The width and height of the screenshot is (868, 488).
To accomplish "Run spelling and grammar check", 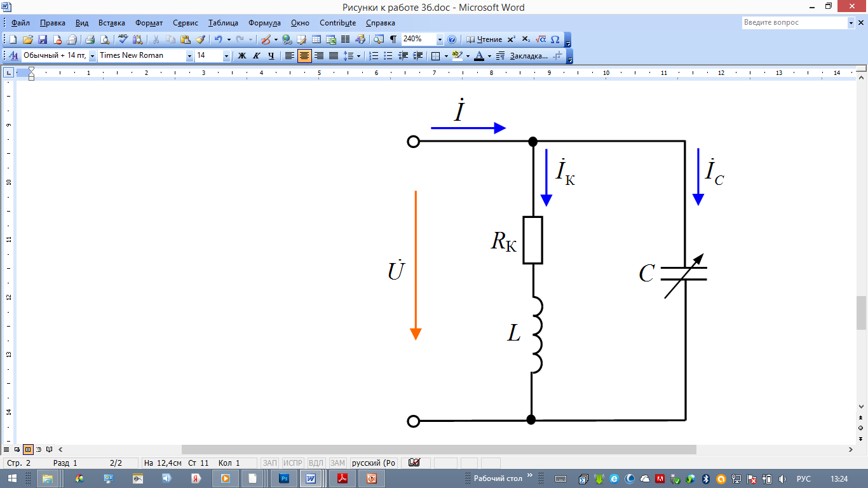I will (x=123, y=39).
